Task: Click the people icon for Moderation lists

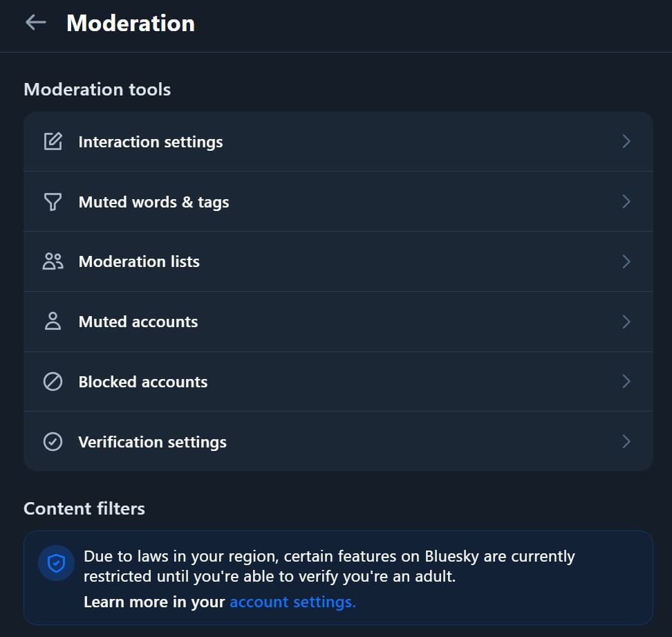Action: [53, 261]
